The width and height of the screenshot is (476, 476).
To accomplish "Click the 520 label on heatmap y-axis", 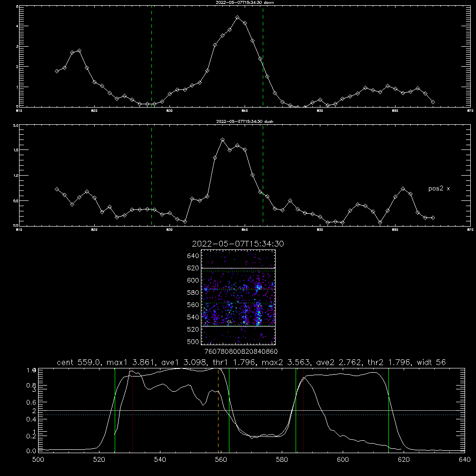I will point(193,329).
